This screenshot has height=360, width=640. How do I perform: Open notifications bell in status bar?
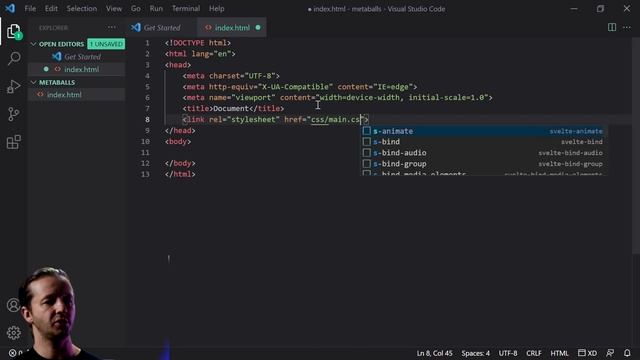(627, 353)
